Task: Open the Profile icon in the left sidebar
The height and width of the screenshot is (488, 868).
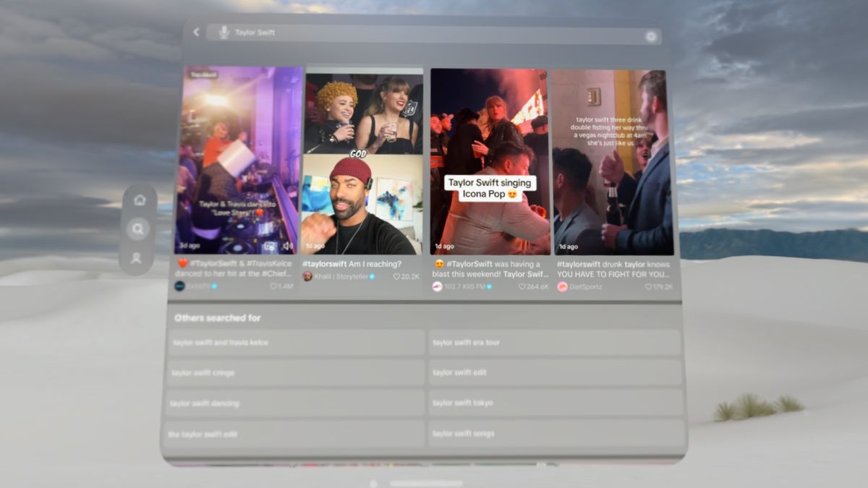Action: [137, 258]
